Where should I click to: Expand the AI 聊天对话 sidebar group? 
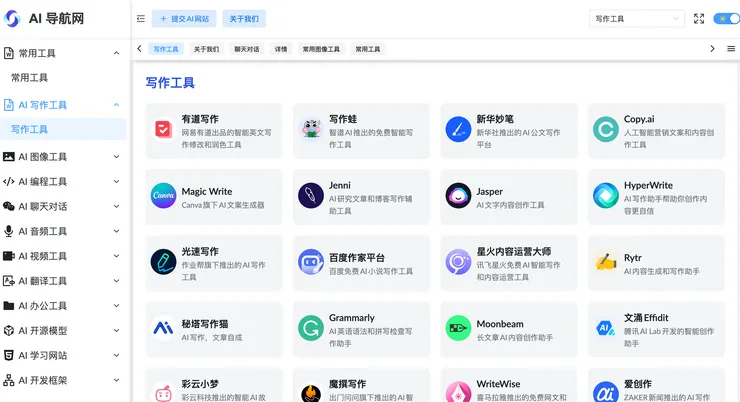pyautogui.click(x=63, y=206)
